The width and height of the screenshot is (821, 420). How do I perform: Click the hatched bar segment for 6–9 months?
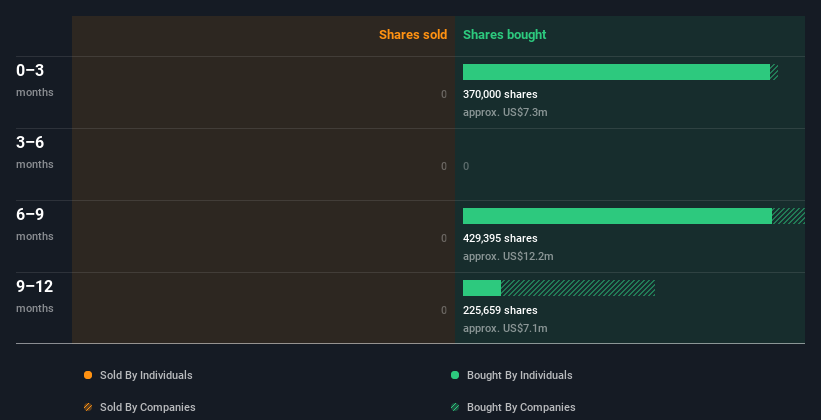[x=788, y=216]
